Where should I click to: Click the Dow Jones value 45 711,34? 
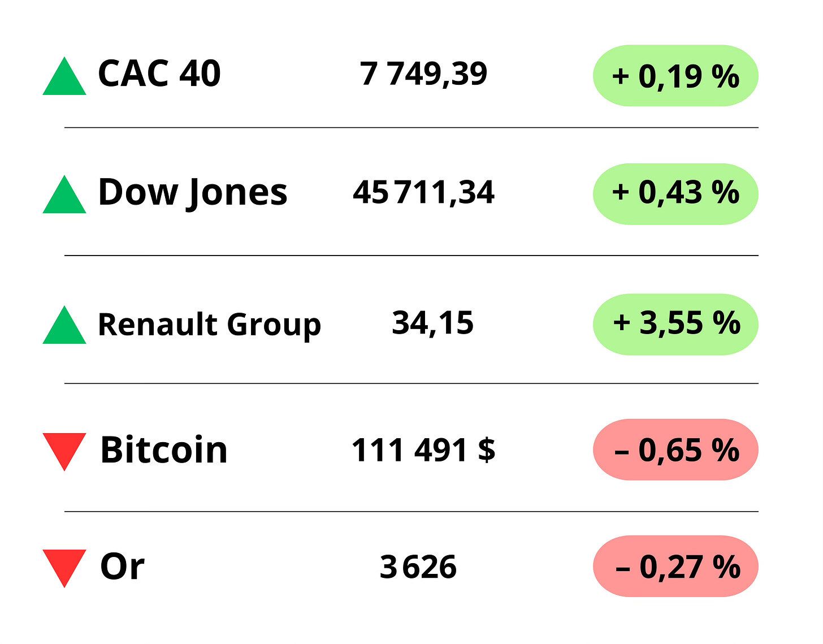(x=423, y=192)
